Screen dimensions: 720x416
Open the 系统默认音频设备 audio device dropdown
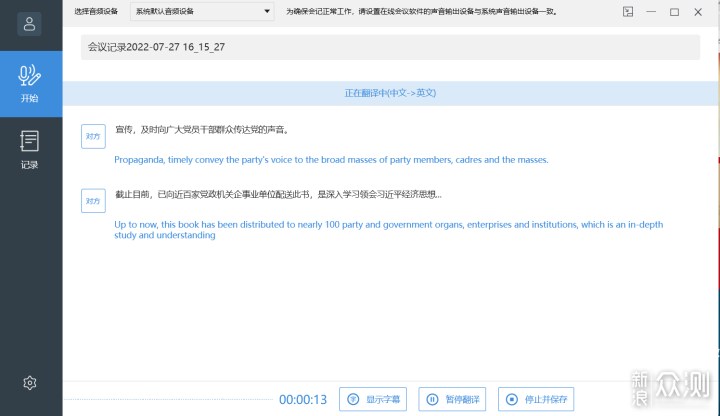pos(202,11)
